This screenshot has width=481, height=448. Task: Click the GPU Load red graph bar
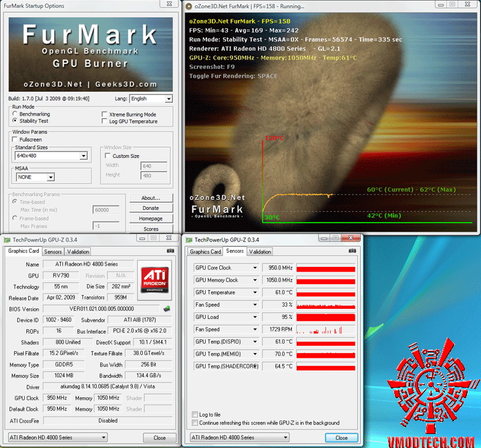tap(326, 317)
